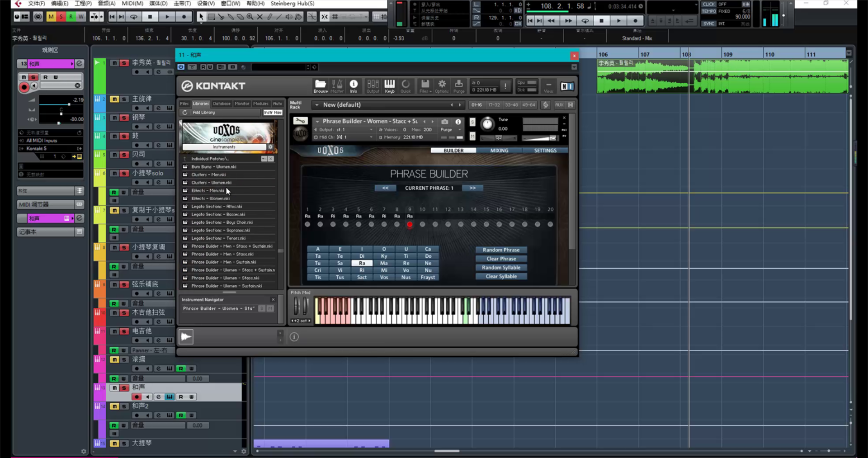Image resolution: width=868 pixels, height=458 pixels.
Task: Adjust the instrument Tune knob
Action: click(487, 124)
